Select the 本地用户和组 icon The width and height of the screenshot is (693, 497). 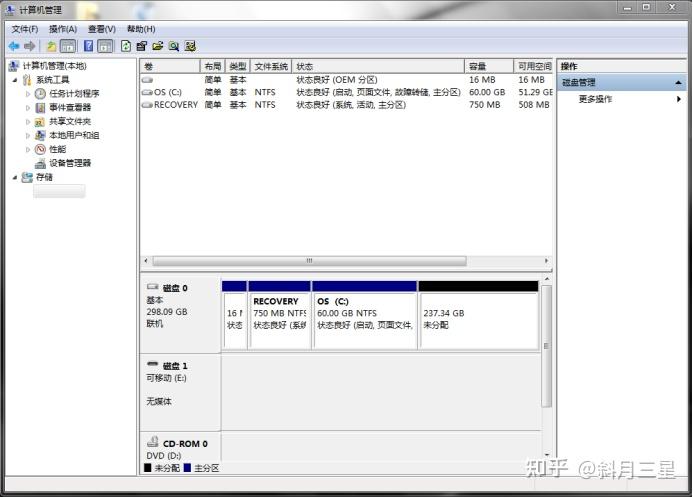pos(40,136)
